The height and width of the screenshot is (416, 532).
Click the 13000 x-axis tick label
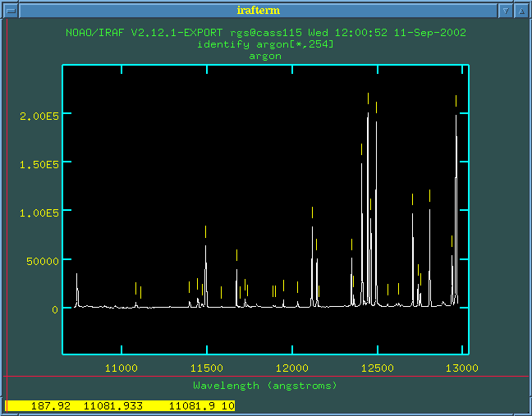click(x=461, y=366)
